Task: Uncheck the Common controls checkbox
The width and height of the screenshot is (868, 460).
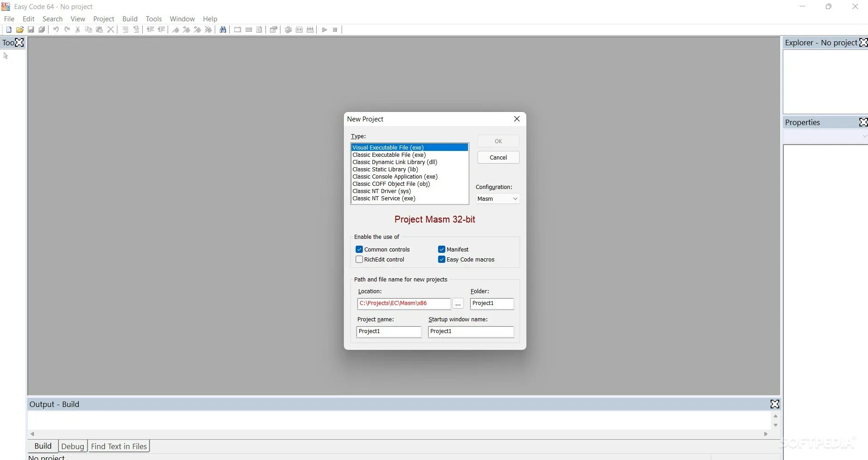Action: pos(359,249)
